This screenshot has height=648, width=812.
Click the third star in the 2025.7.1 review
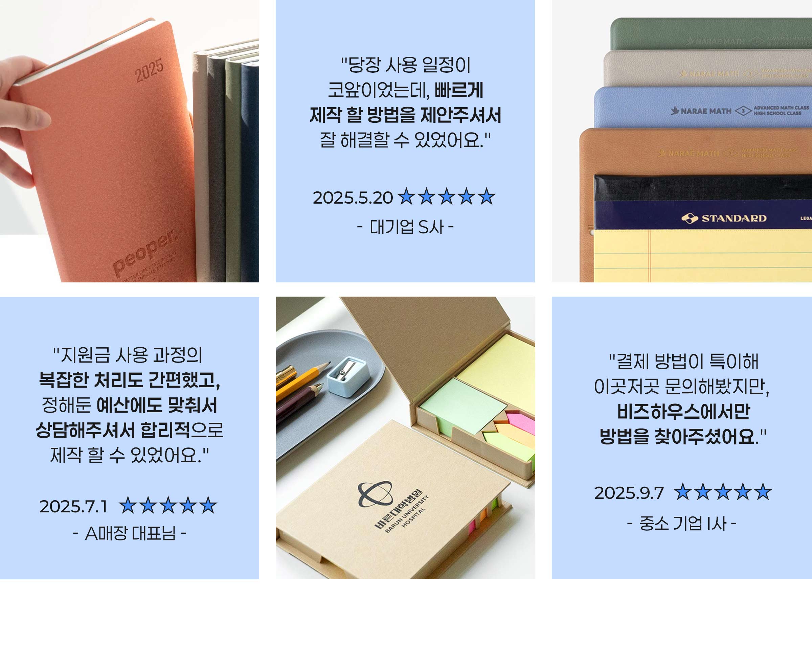168,505
